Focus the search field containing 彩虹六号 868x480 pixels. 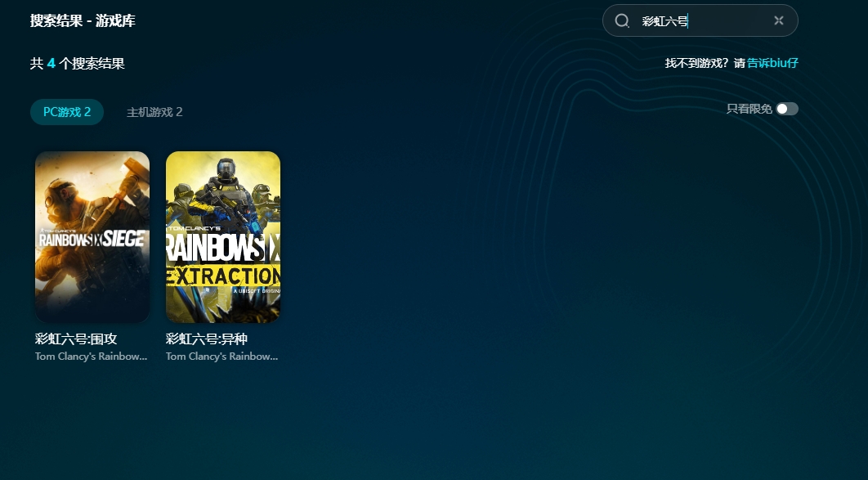click(x=700, y=20)
